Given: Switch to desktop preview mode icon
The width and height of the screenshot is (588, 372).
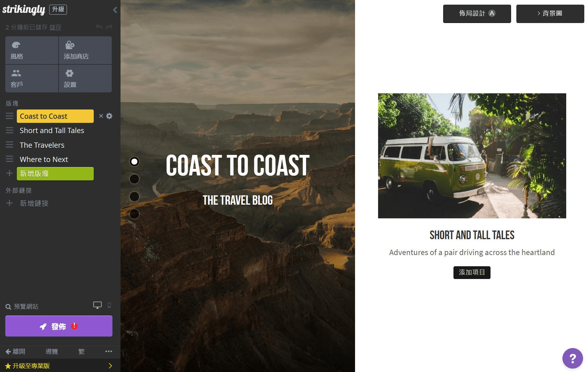Looking at the screenshot, I should coord(97,305).
